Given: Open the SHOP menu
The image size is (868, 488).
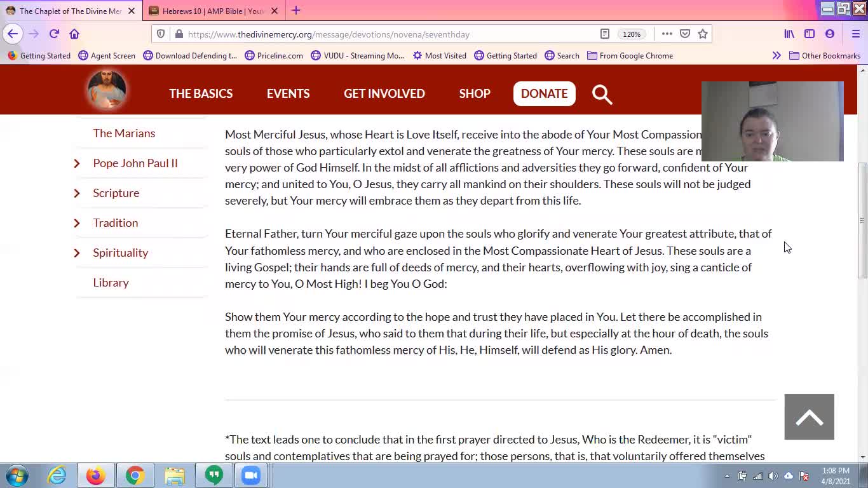Looking at the screenshot, I should (x=475, y=93).
